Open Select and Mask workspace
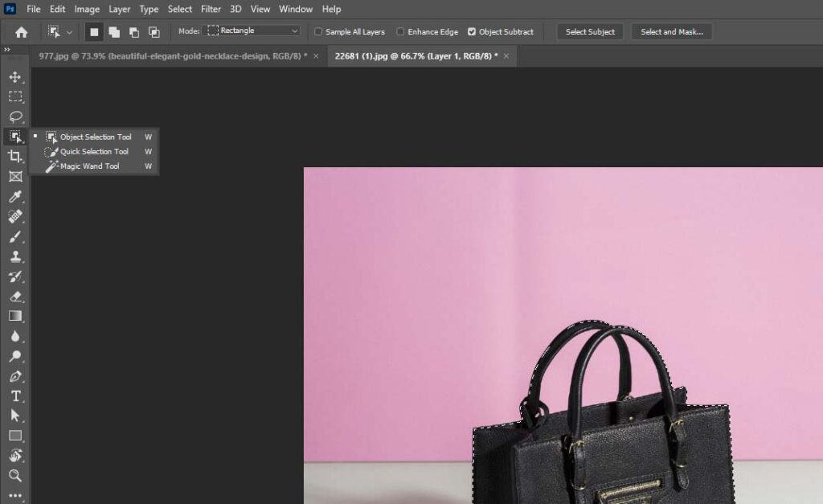Image resolution: width=823 pixels, height=504 pixels. point(671,32)
